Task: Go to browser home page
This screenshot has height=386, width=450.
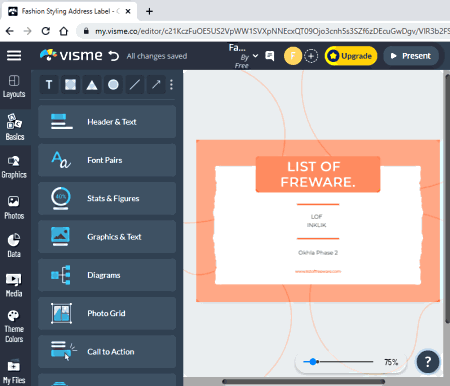Action: tap(63, 31)
